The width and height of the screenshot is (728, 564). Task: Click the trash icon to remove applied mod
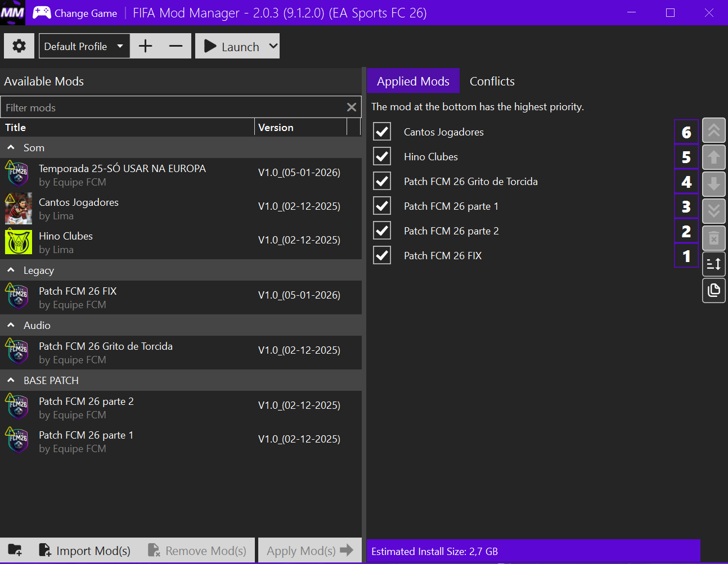[713, 238]
